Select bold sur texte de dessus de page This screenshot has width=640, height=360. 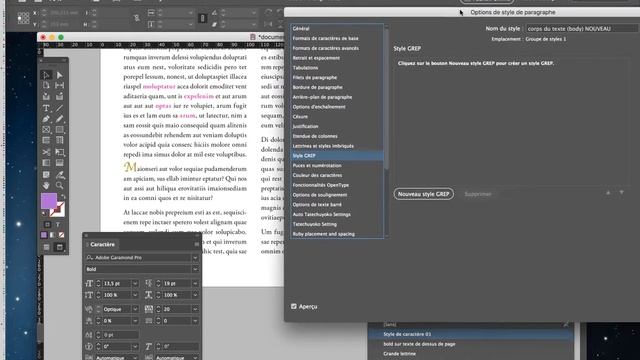pos(471,344)
